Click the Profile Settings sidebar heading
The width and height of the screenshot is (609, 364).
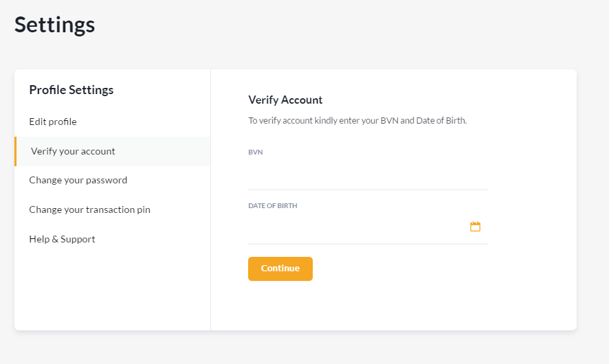tap(71, 90)
